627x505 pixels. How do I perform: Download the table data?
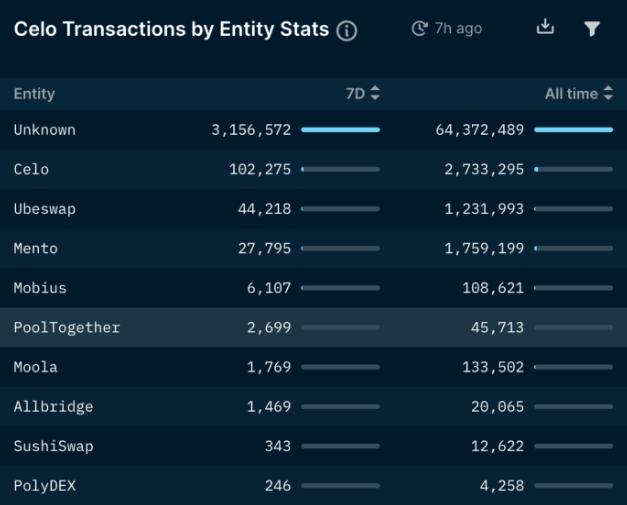(545, 27)
